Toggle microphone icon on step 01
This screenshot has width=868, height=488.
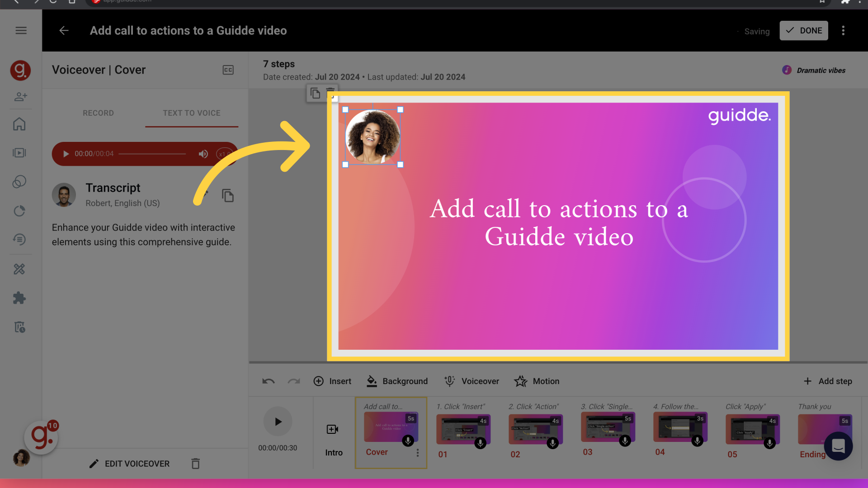pyautogui.click(x=480, y=443)
